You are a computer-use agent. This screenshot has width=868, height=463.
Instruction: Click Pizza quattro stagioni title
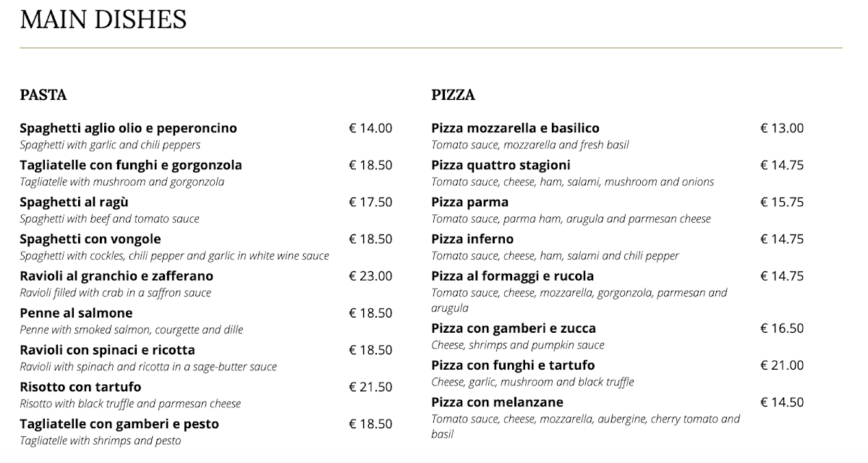click(x=501, y=166)
